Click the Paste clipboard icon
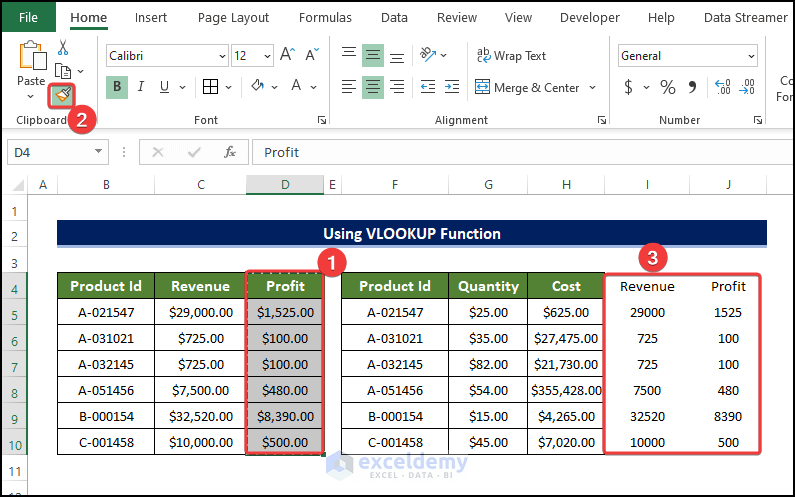The height and width of the screenshot is (497, 795). click(31, 56)
